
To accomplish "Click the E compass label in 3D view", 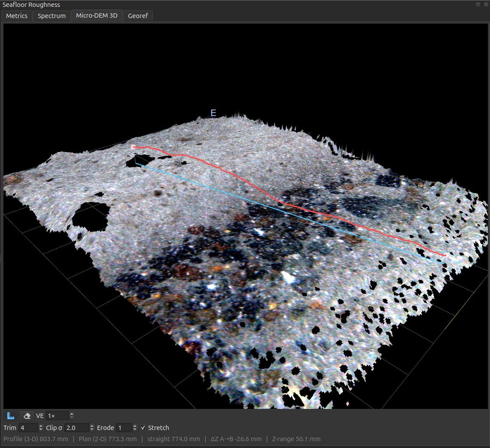I will click(x=213, y=113).
